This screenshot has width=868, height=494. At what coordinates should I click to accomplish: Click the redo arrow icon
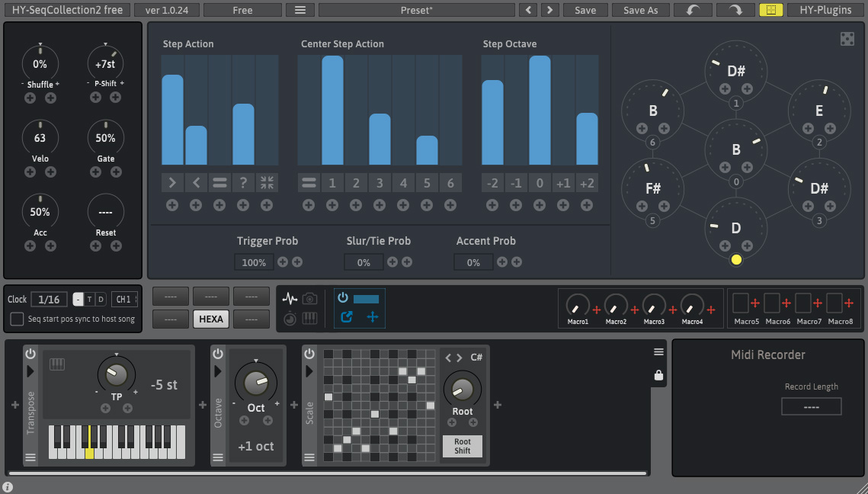[735, 10]
